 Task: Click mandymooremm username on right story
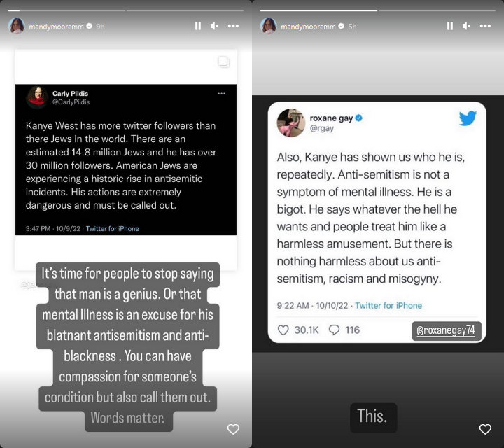click(x=308, y=27)
